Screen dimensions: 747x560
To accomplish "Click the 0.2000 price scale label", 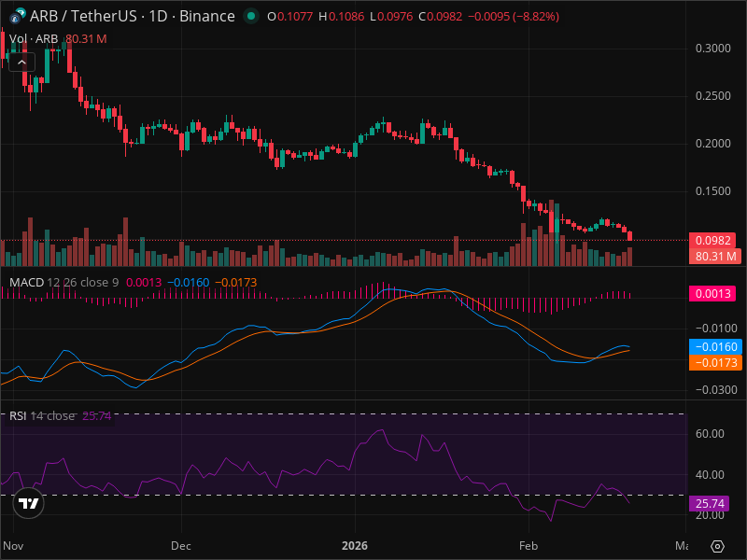I will point(712,144).
